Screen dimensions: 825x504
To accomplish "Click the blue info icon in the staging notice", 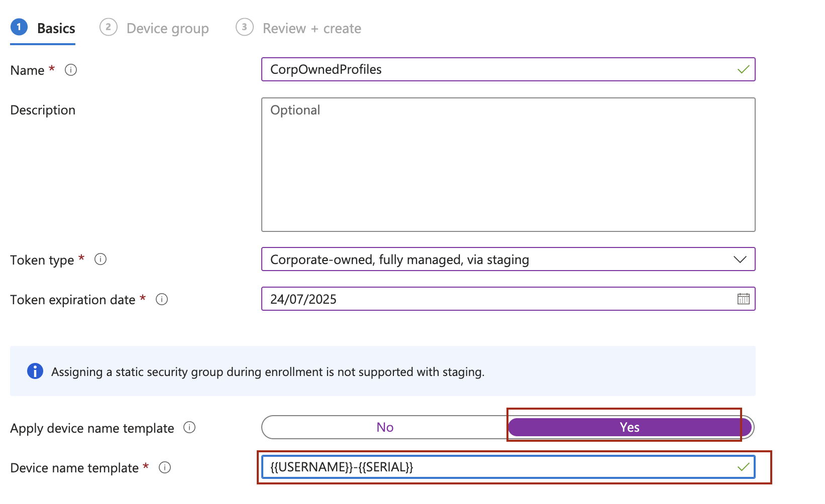I will (x=35, y=371).
